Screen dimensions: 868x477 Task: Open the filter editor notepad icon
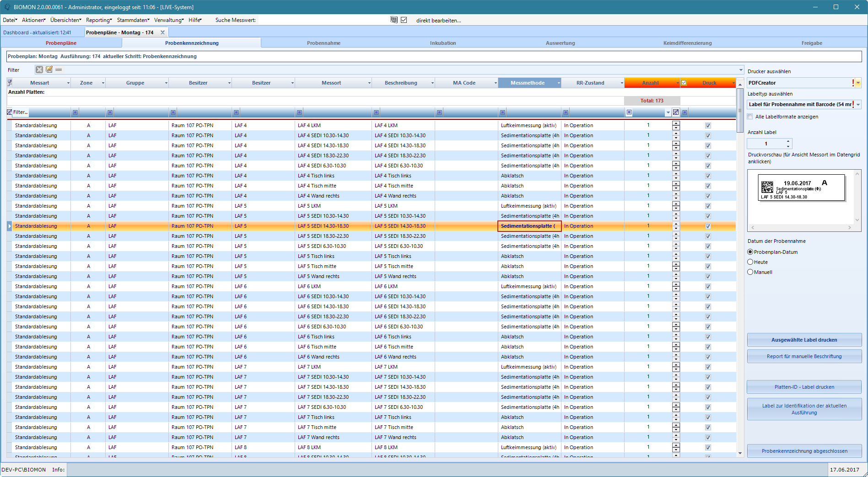click(49, 70)
